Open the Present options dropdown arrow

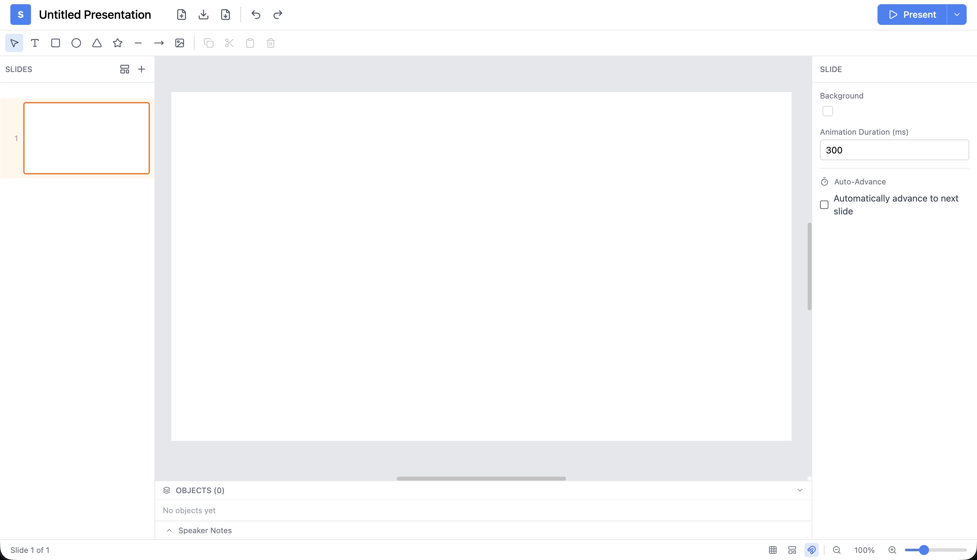coord(957,15)
